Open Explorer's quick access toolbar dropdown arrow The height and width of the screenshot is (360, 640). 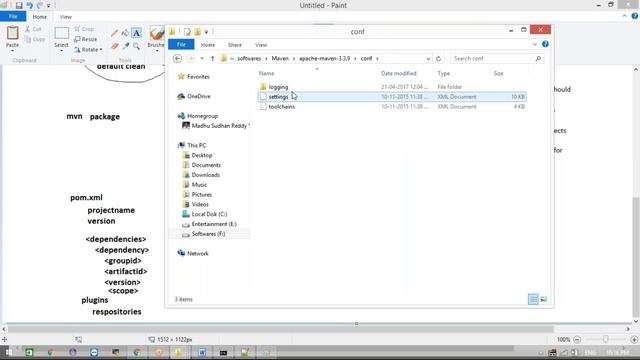click(207, 32)
